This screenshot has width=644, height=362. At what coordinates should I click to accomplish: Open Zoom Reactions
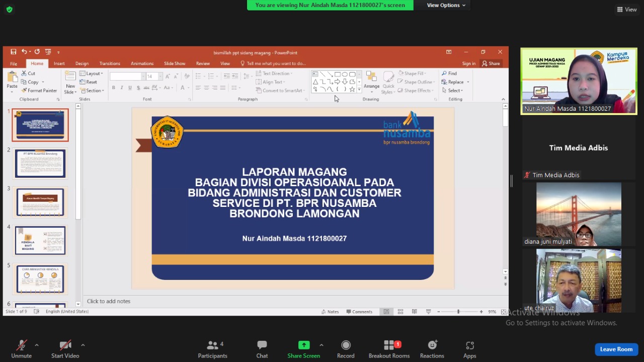[x=432, y=349]
